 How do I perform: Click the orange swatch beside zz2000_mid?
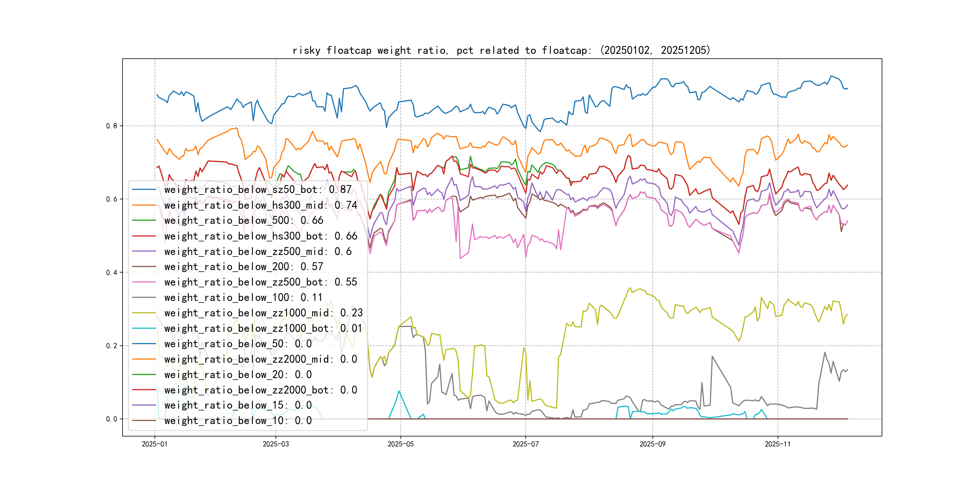click(x=144, y=359)
